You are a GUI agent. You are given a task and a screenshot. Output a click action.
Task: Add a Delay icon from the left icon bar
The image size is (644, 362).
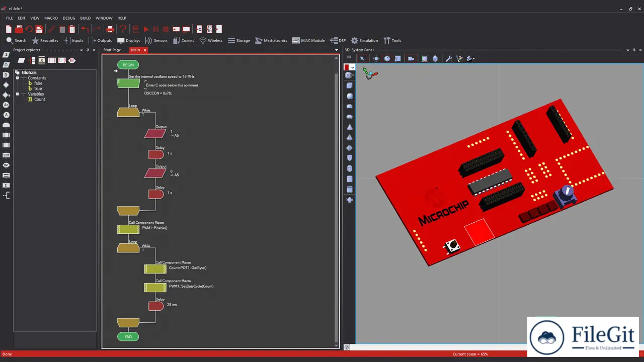point(6,75)
